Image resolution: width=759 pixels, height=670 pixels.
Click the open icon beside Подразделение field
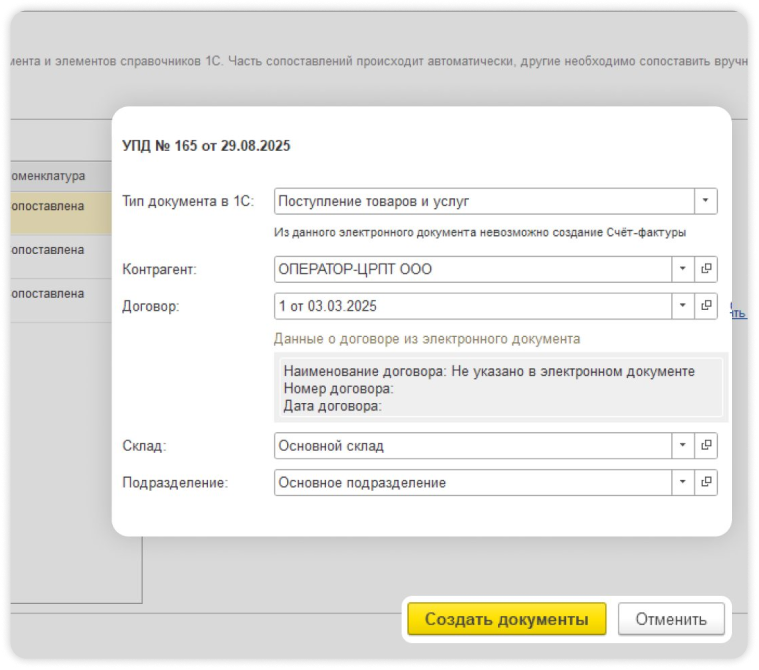point(706,482)
